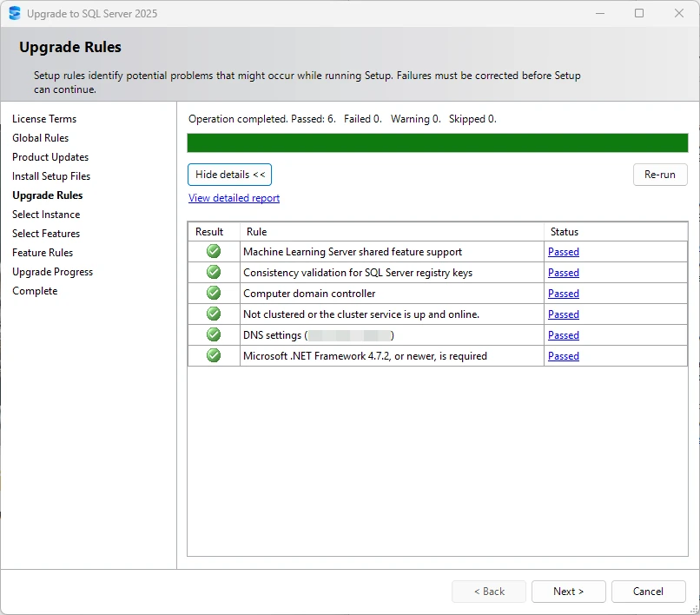This screenshot has height=615, width=700.
Task: Select the Upgrade Rules step
Action: [47, 195]
